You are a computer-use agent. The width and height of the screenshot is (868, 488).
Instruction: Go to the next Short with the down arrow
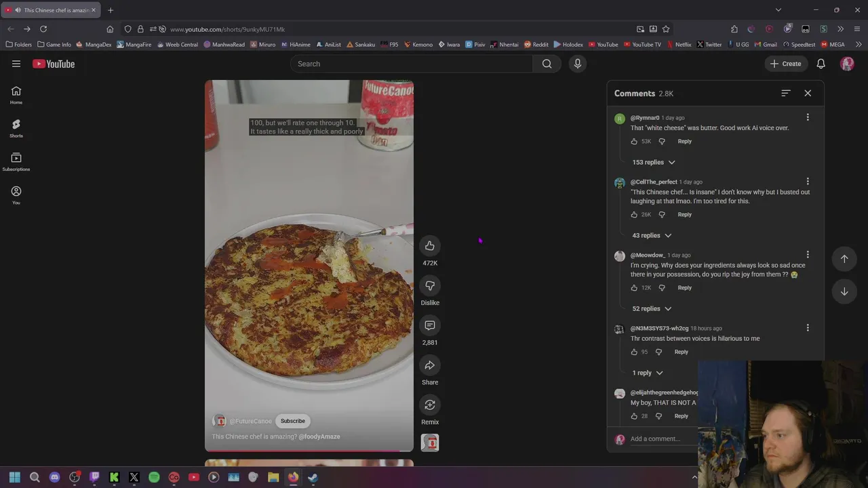(x=844, y=291)
